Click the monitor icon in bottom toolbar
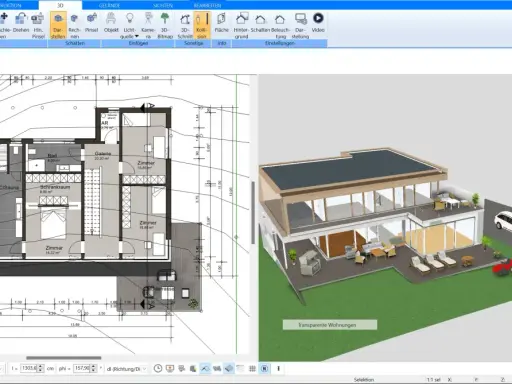Viewport: 512px width, 384px height. [x=170, y=368]
